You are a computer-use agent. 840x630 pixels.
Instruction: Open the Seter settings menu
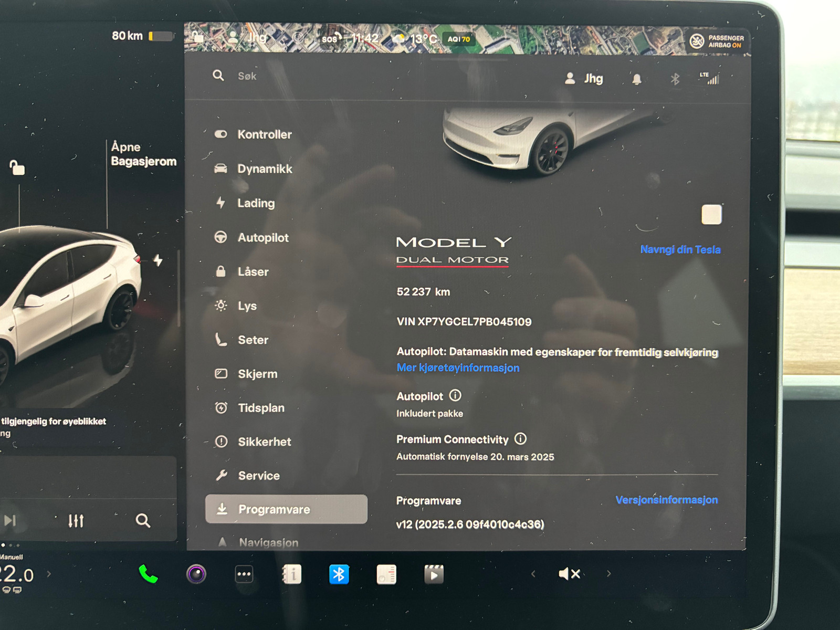tap(242, 340)
